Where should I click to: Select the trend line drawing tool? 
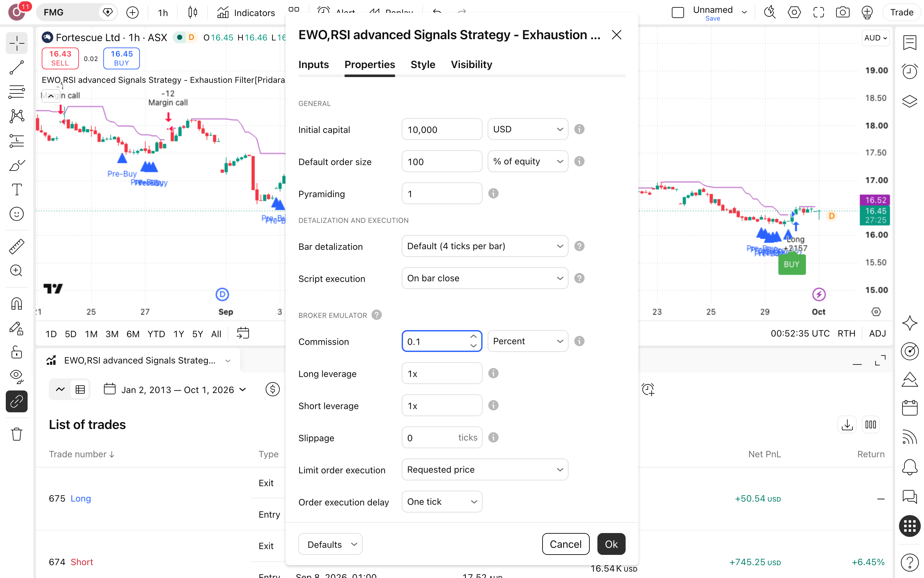point(16,68)
